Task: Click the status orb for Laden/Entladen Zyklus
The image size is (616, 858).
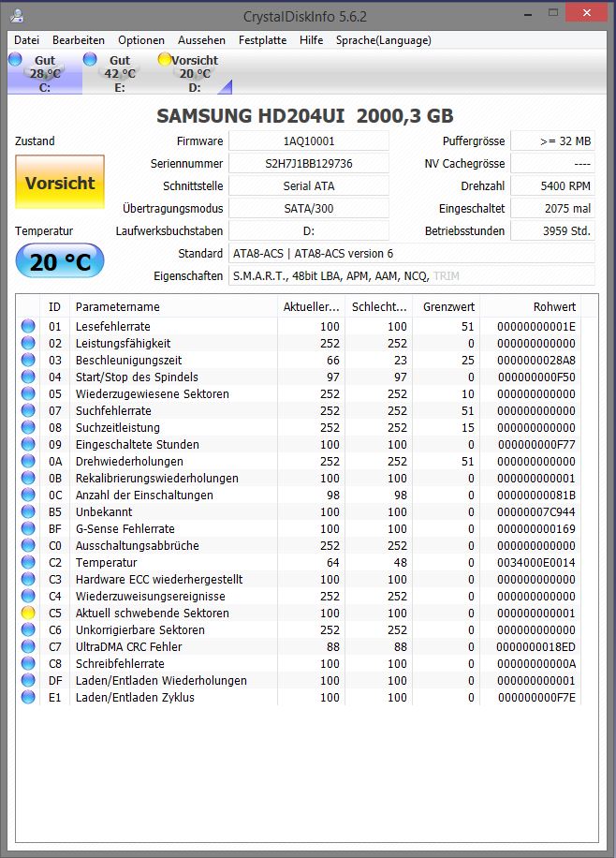Action: click(x=28, y=697)
